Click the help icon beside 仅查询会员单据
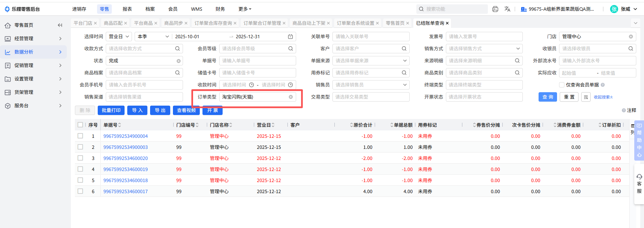The image size is (644, 228). click(603, 85)
